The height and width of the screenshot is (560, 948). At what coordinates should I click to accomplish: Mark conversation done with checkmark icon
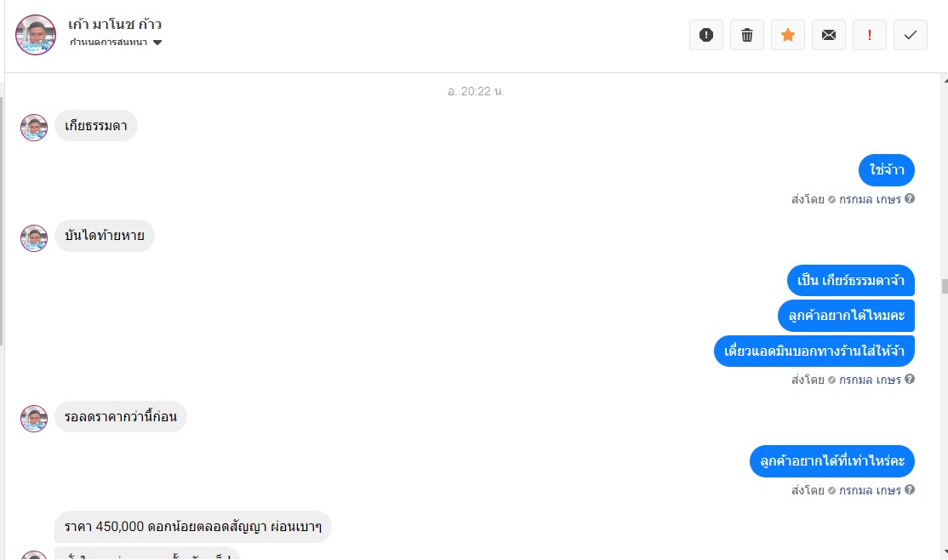tap(911, 35)
